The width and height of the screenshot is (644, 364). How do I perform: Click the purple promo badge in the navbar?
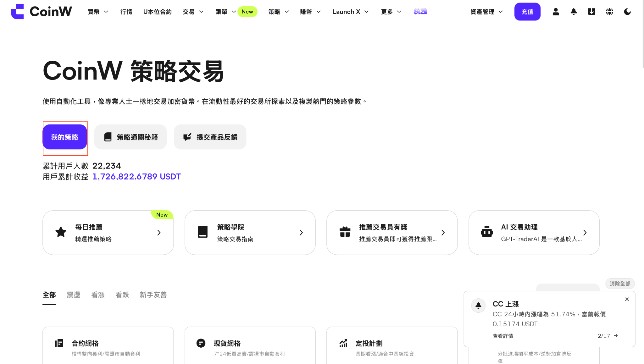pos(420,12)
